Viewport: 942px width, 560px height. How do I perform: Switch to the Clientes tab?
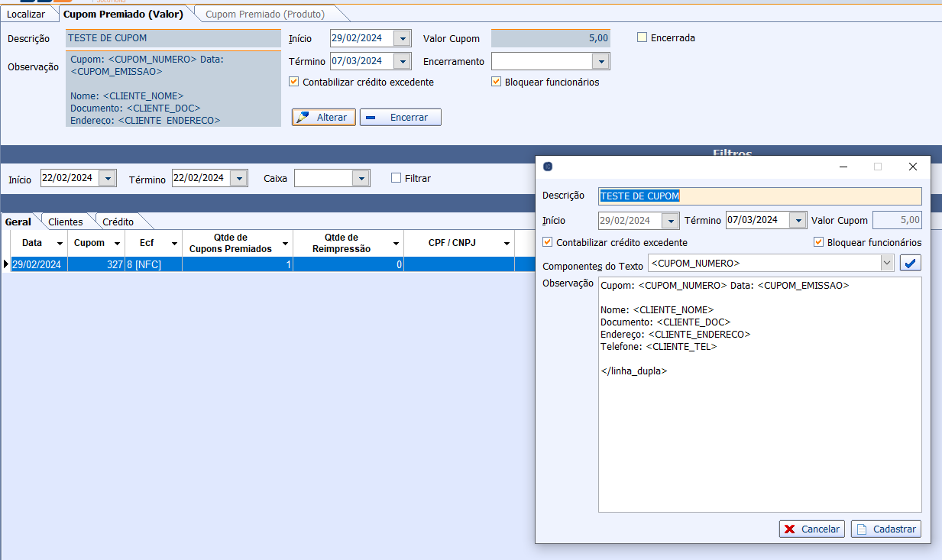tap(66, 222)
